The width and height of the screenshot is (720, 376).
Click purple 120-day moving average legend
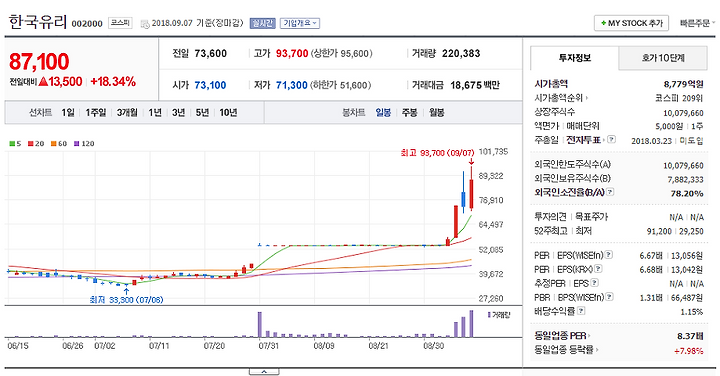[x=84, y=144]
